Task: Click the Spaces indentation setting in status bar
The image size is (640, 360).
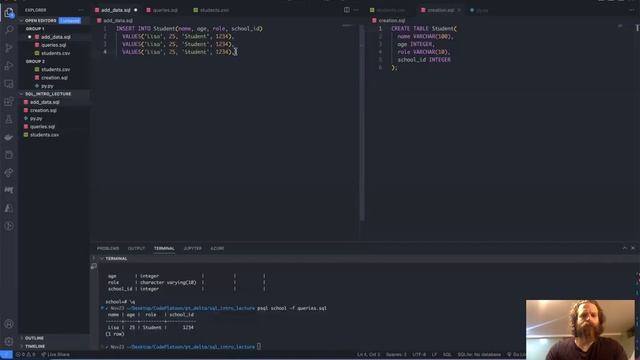Action: point(396,355)
